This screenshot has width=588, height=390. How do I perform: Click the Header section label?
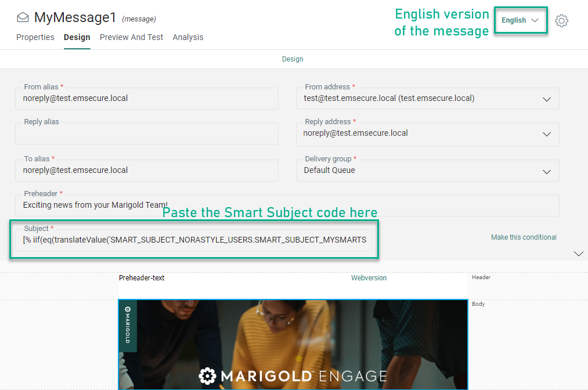481,277
